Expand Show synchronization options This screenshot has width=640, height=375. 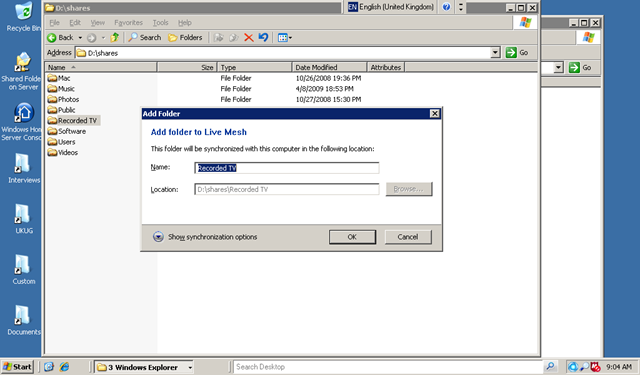click(205, 237)
